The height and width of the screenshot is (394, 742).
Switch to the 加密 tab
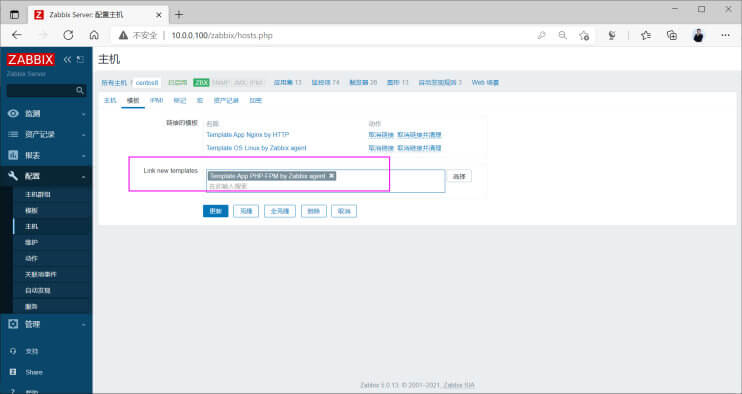[256, 100]
